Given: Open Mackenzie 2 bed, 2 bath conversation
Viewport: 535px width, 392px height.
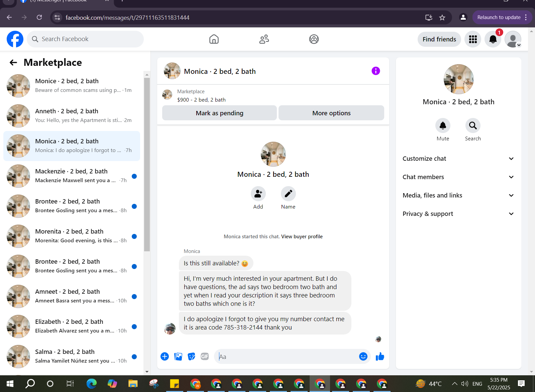Looking at the screenshot, I should tap(72, 176).
